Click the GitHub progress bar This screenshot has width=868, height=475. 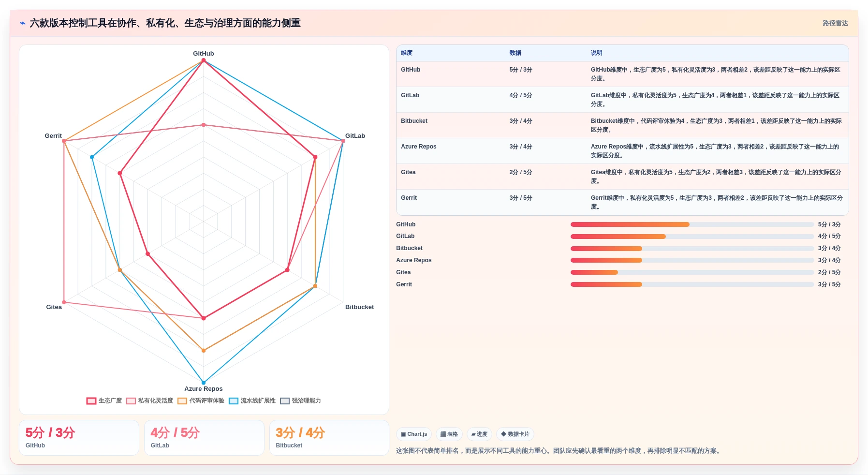(692, 224)
